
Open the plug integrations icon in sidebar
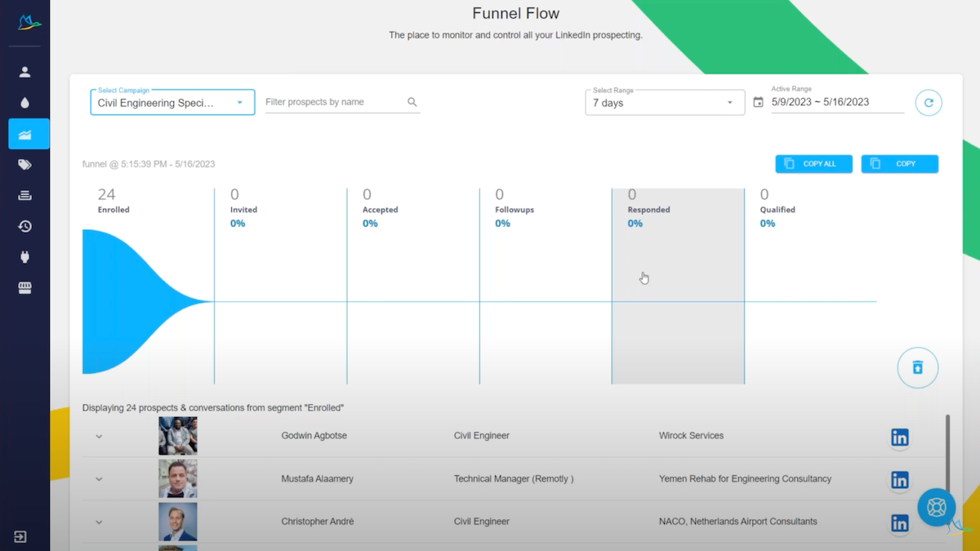24,257
